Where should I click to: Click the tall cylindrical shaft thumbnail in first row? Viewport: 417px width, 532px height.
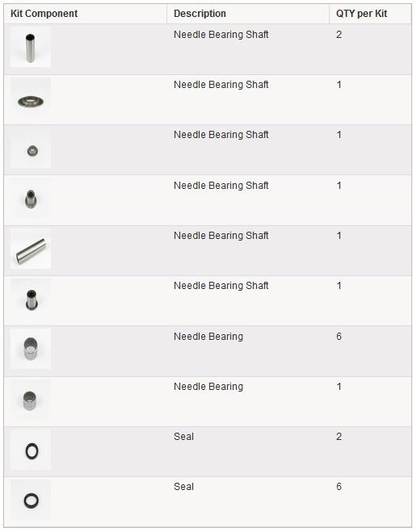[x=31, y=47]
